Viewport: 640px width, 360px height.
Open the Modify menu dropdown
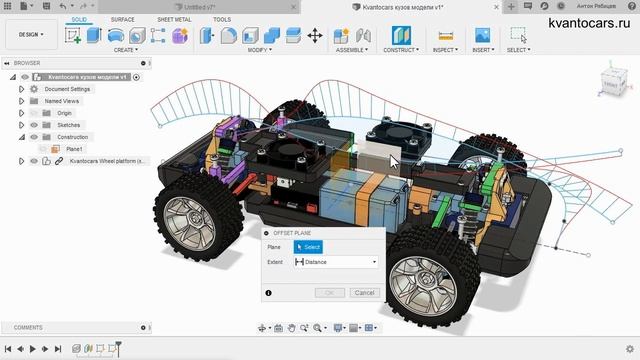click(x=260, y=50)
